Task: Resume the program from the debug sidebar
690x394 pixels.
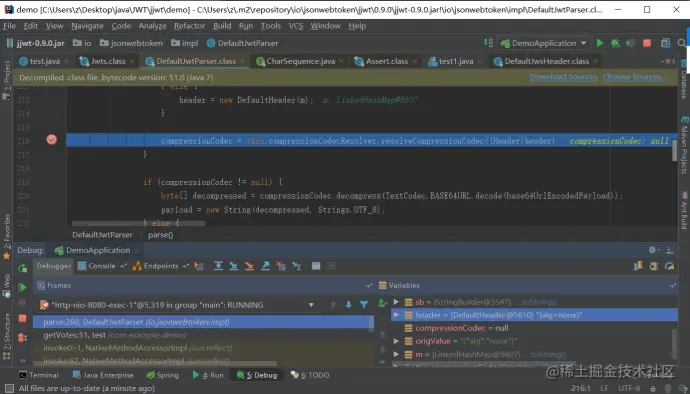Action: pyautogui.click(x=22, y=287)
